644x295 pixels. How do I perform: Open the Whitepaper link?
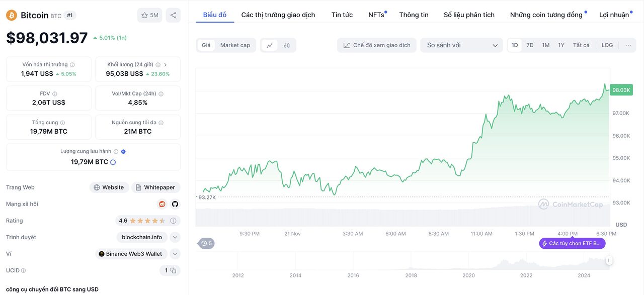click(x=156, y=187)
